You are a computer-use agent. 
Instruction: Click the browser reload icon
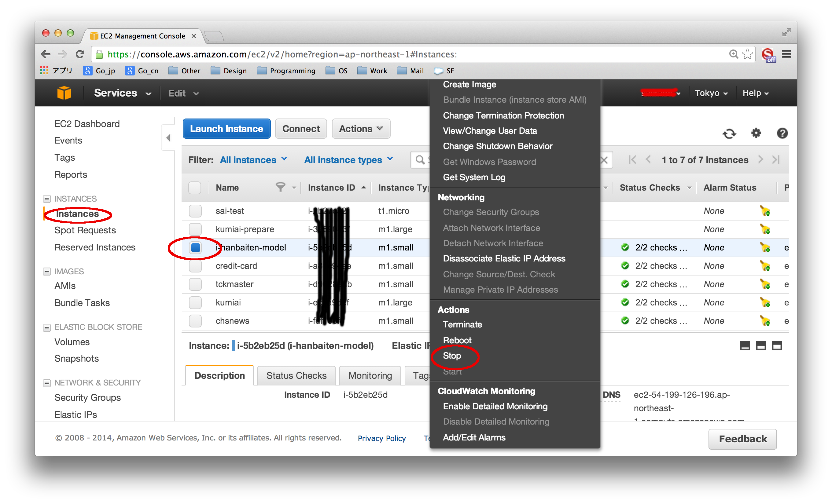[x=80, y=54]
